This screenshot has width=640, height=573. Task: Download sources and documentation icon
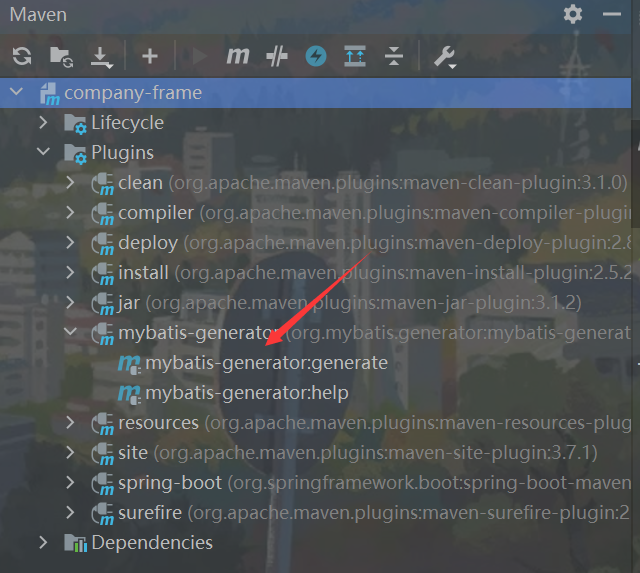point(101,58)
